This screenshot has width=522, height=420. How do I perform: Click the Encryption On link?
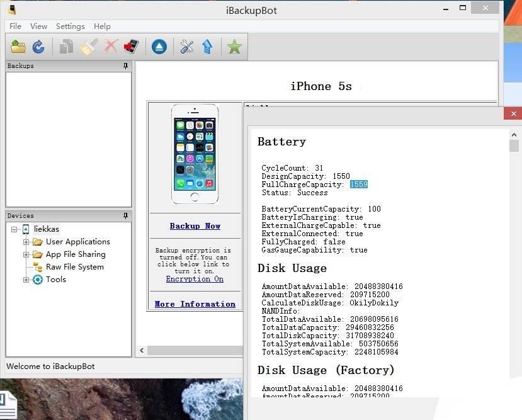195,279
